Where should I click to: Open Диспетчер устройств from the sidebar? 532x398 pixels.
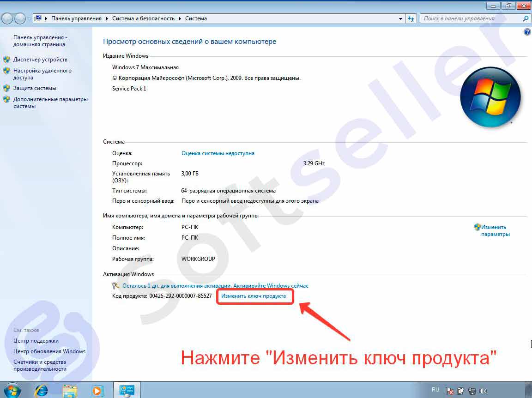40,60
